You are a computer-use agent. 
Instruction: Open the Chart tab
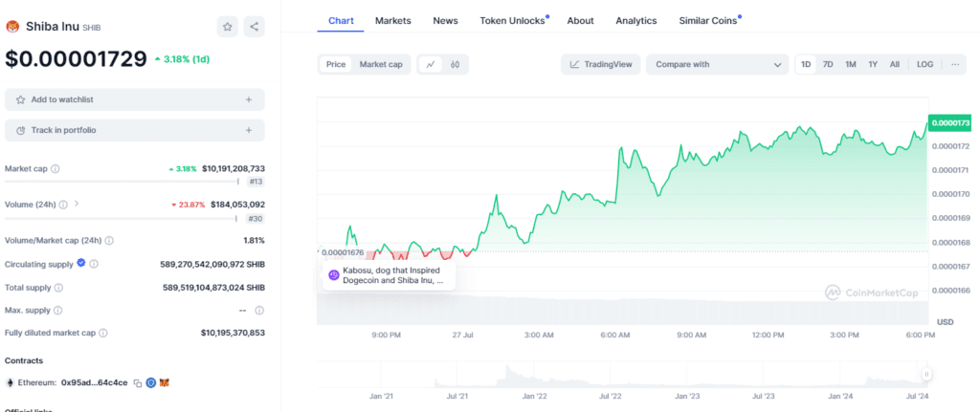342,21
